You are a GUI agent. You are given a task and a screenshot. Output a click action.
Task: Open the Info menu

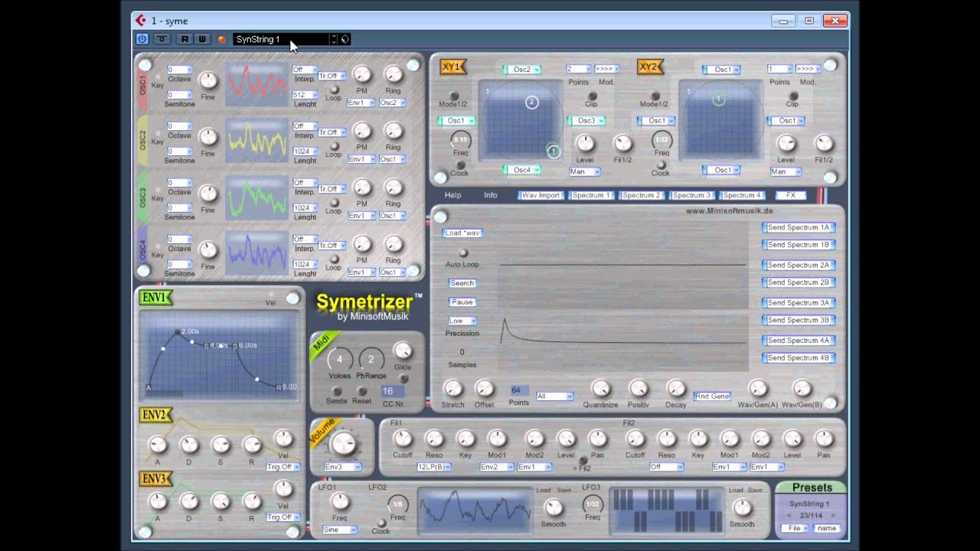point(491,195)
